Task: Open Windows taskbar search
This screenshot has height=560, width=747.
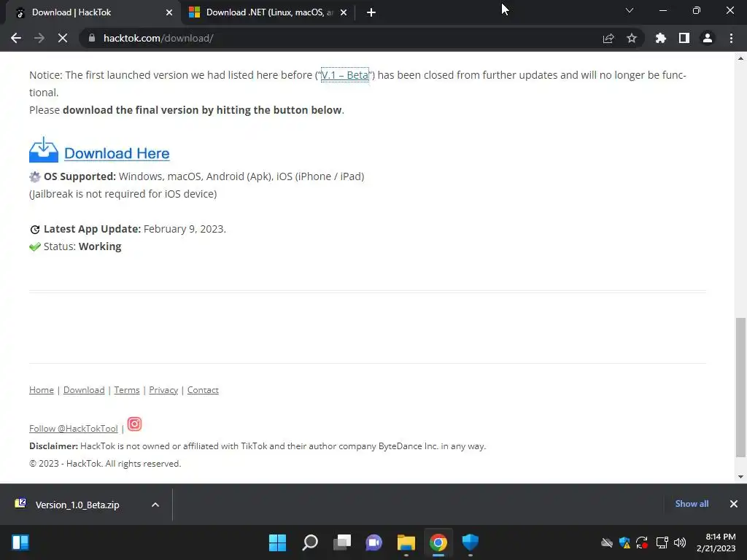Action: [309, 542]
